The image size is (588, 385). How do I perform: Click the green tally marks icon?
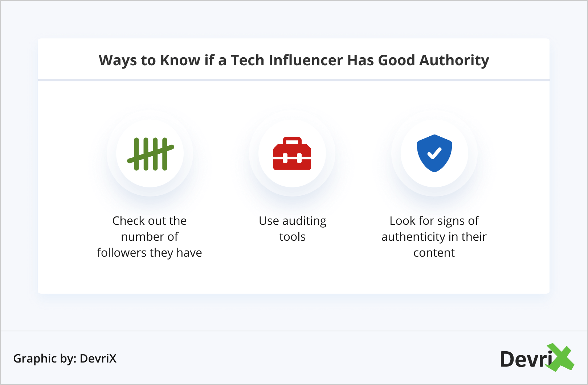pos(150,154)
